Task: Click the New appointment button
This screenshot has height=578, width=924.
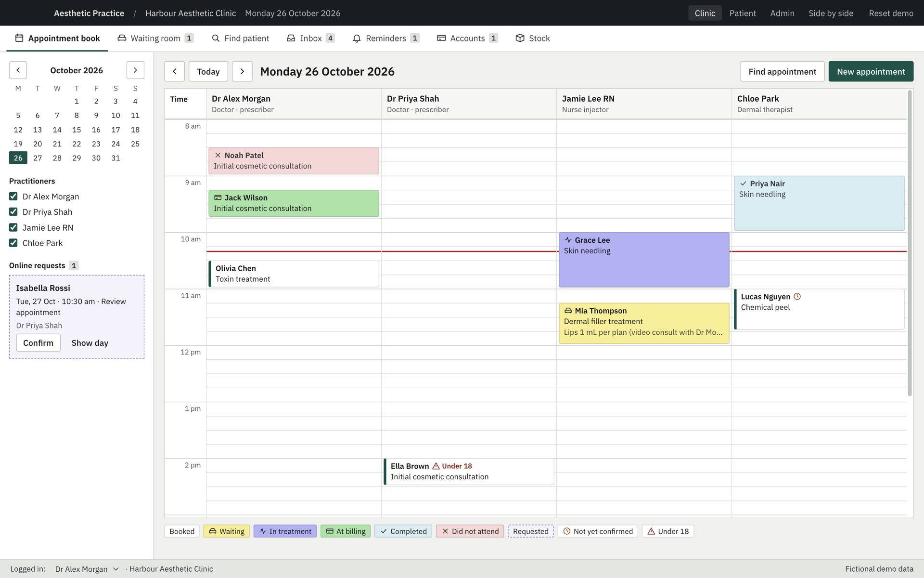Action: pos(871,71)
